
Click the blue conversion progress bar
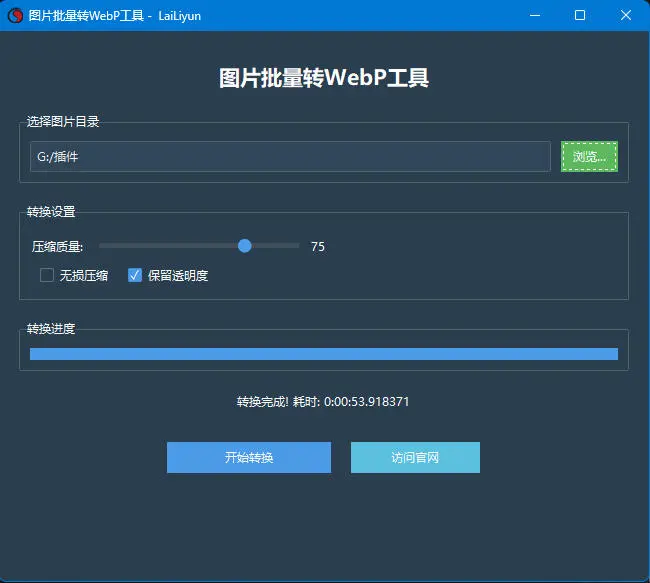click(x=324, y=354)
